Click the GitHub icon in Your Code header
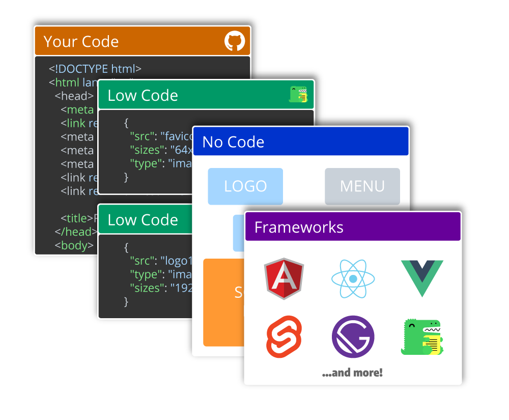The width and height of the screenshot is (509, 420). 235,41
